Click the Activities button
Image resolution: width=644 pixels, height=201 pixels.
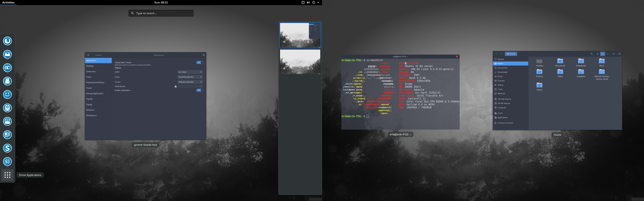pos(8,2)
